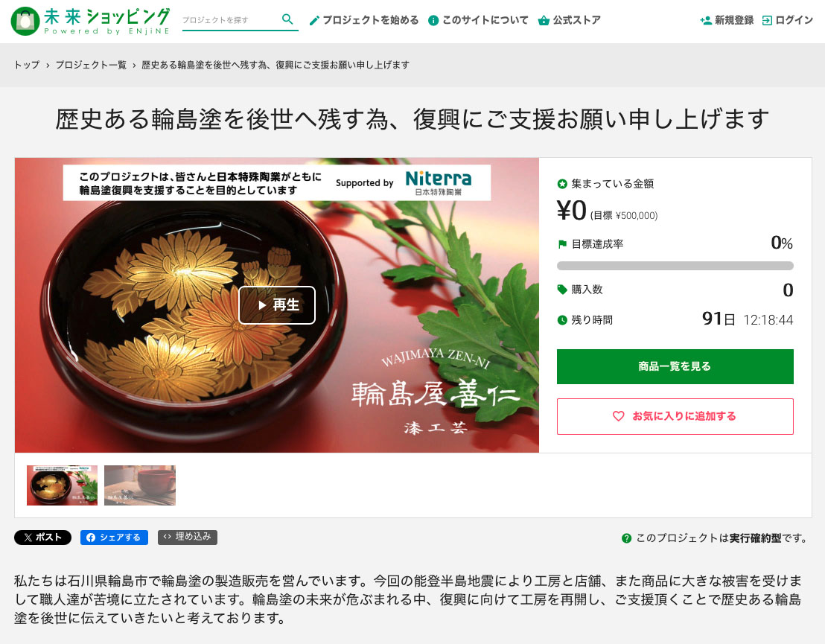Share on Facebook with シェアする
Screen dimensions: 825x644
tap(114, 538)
